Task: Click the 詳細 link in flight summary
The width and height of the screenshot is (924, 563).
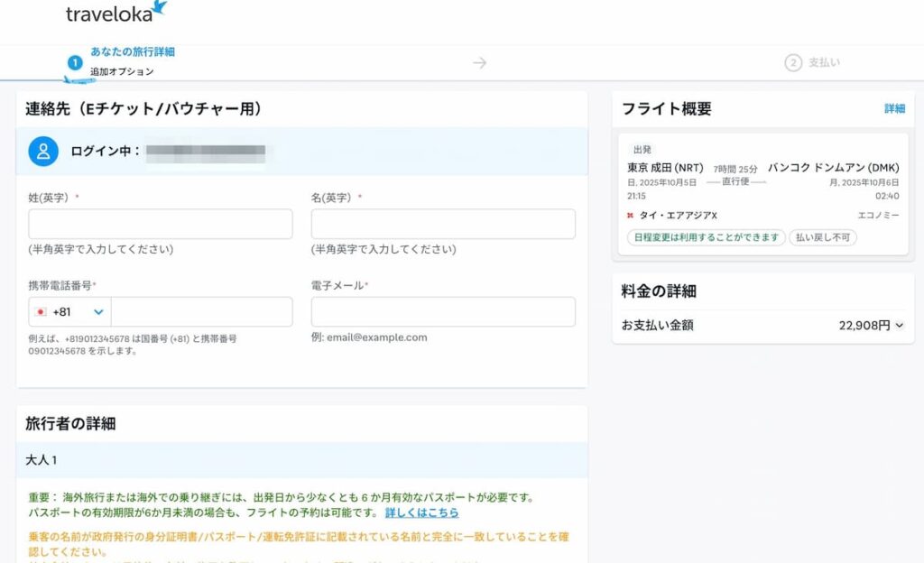Action: (894, 108)
